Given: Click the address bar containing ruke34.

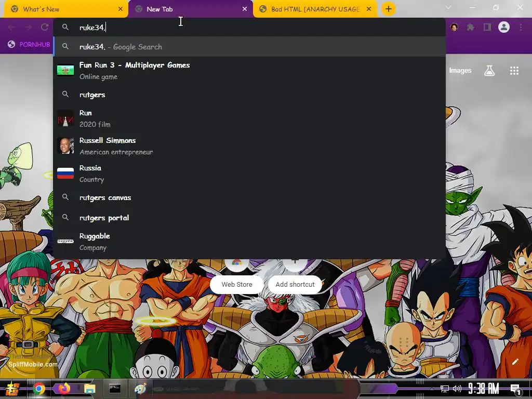Looking at the screenshot, I should click(249, 28).
